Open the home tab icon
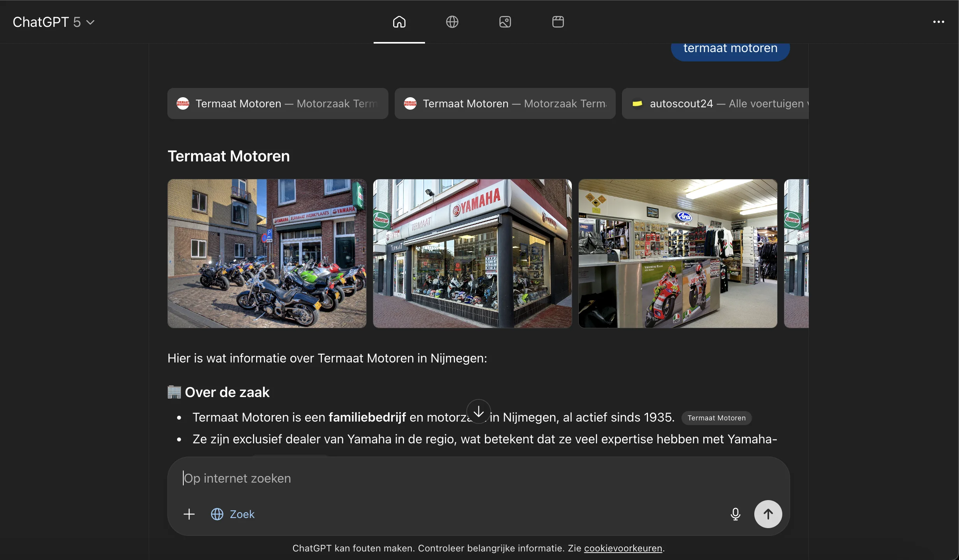Screen dimensions: 959x560 [x=399, y=22]
